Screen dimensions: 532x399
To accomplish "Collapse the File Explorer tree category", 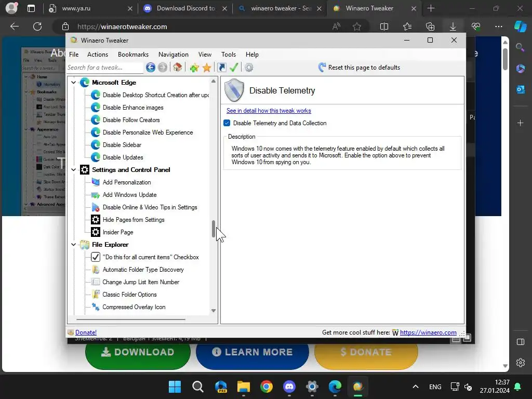I will pos(74,245).
